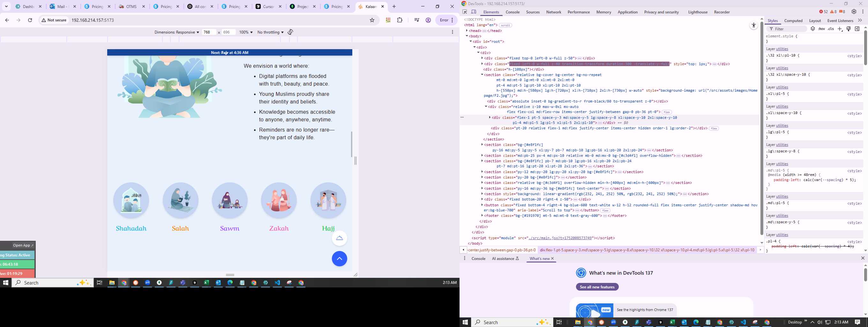Viewport: 868px width, 327px height.
Task: Open the Chrome extensions puzzle icon
Action: (400, 20)
